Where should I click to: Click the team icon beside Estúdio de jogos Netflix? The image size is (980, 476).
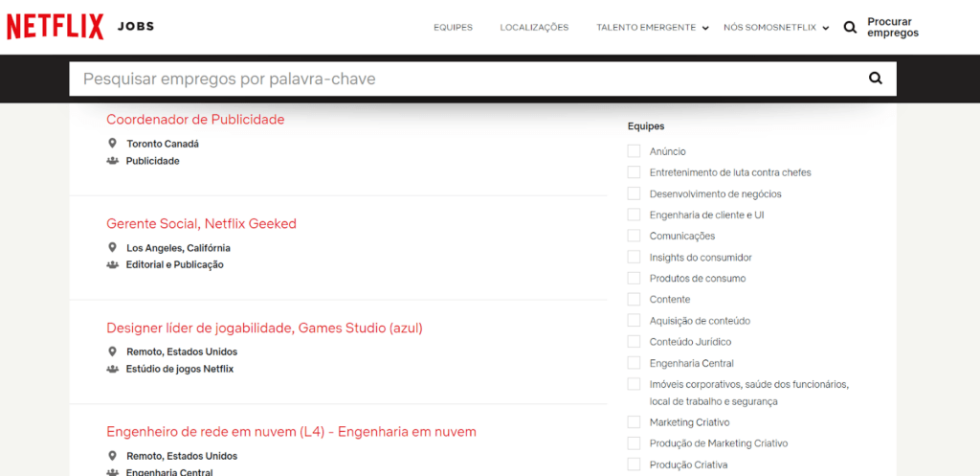pos(113,369)
